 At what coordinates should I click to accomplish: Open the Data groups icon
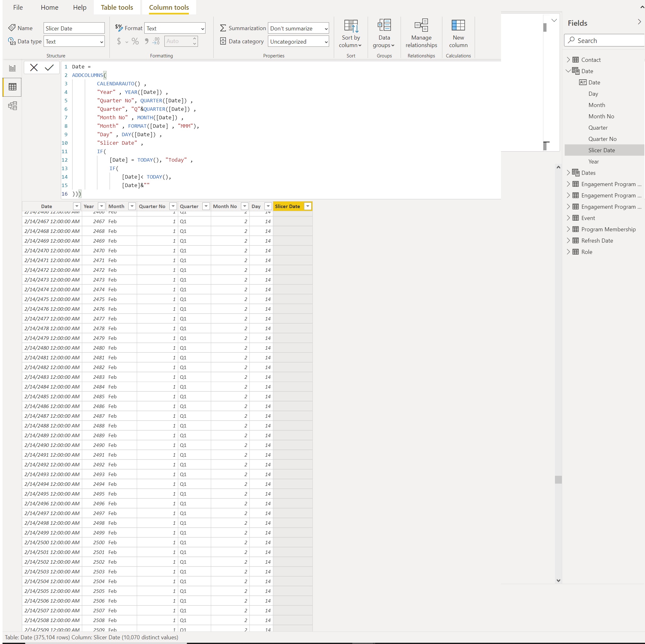[384, 25]
